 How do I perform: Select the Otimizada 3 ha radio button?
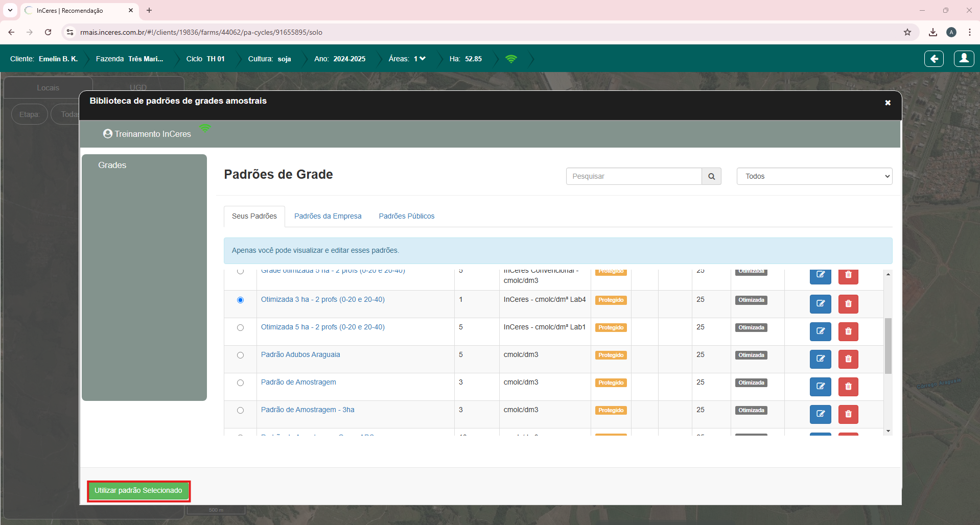tap(240, 300)
